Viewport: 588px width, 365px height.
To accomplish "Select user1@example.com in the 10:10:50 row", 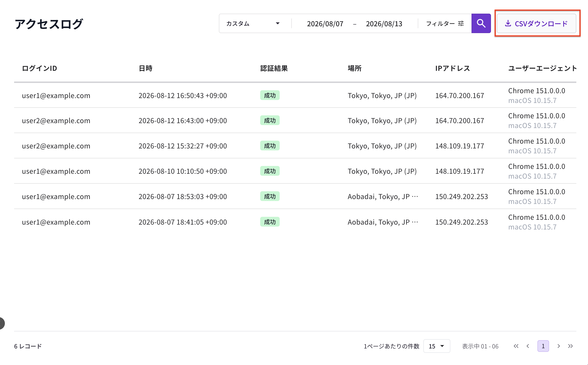I will [56, 171].
